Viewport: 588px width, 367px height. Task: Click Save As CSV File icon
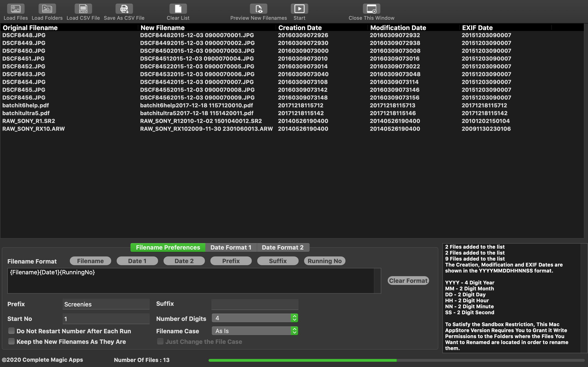click(124, 8)
